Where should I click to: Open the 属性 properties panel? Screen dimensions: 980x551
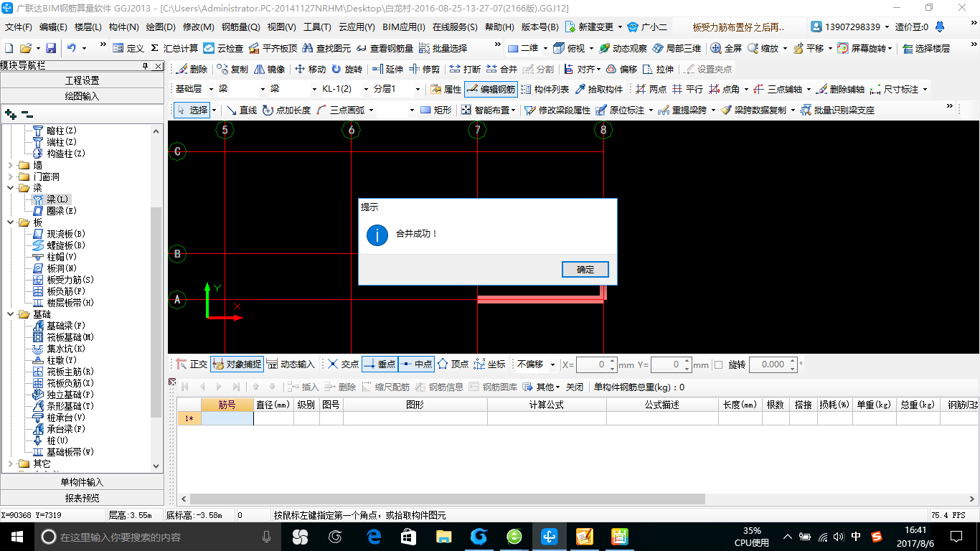(x=446, y=90)
